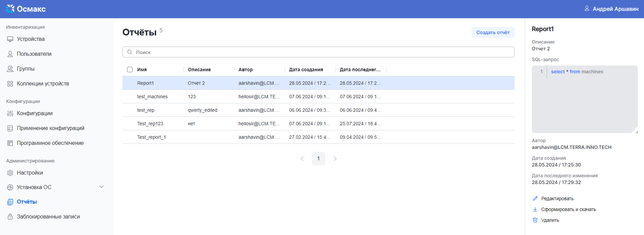Click the Поиск search field
Screen dimensions: 644x235
click(318, 52)
